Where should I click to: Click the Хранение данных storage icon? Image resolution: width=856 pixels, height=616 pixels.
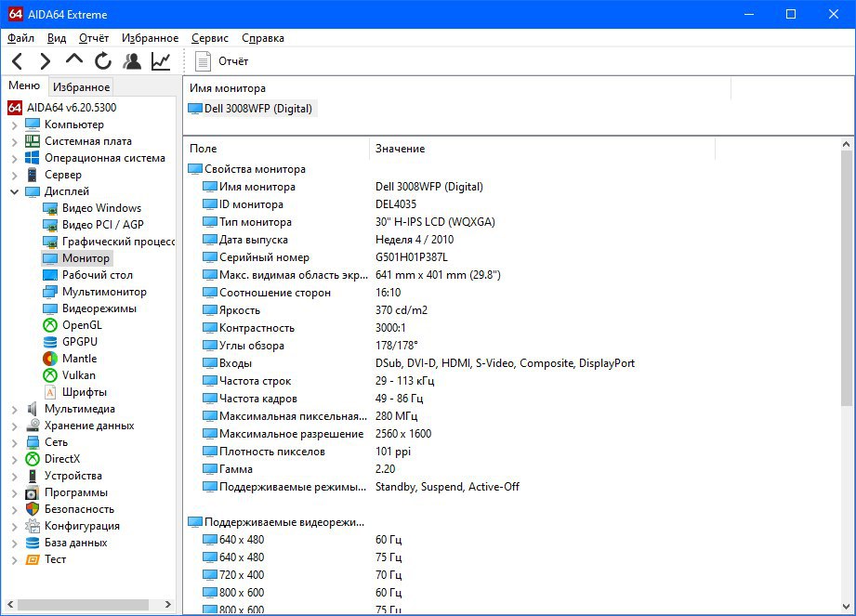[33, 426]
